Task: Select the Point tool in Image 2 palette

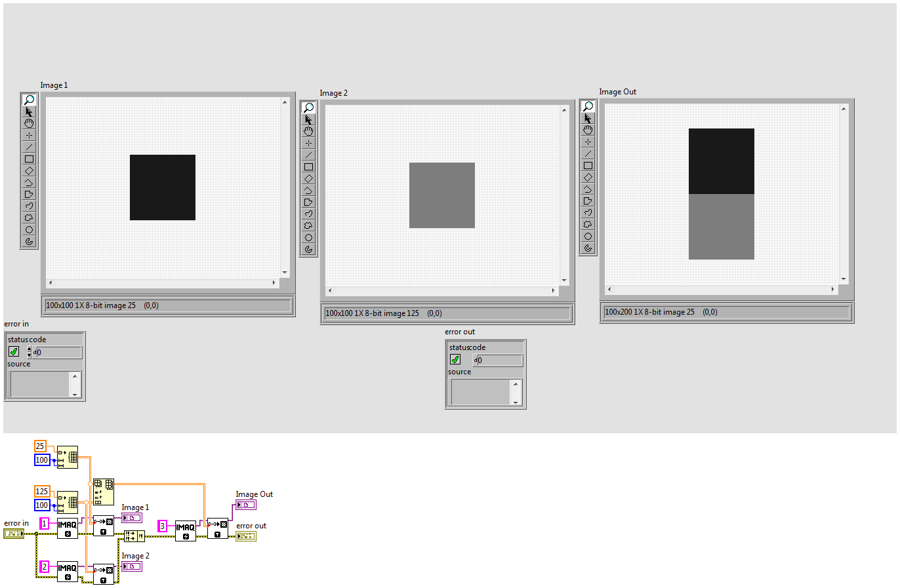Action: pyautogui.click(x=308, y=143)
